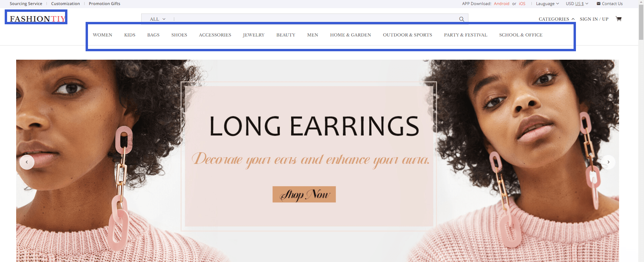Click the page vertical scrollbar
The height and width of the screenshot is (262, 644).
tap(641, 131)
